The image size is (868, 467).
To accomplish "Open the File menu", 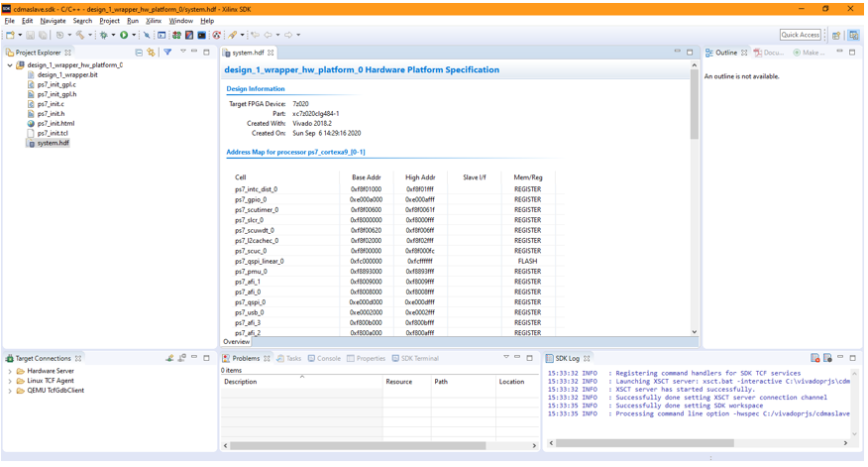I will (x=9, y=21).
